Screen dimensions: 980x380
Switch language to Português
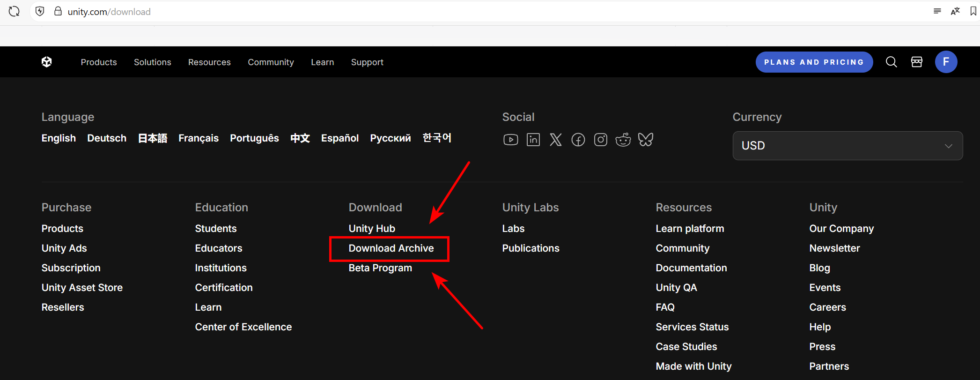[x=254, y=138]
